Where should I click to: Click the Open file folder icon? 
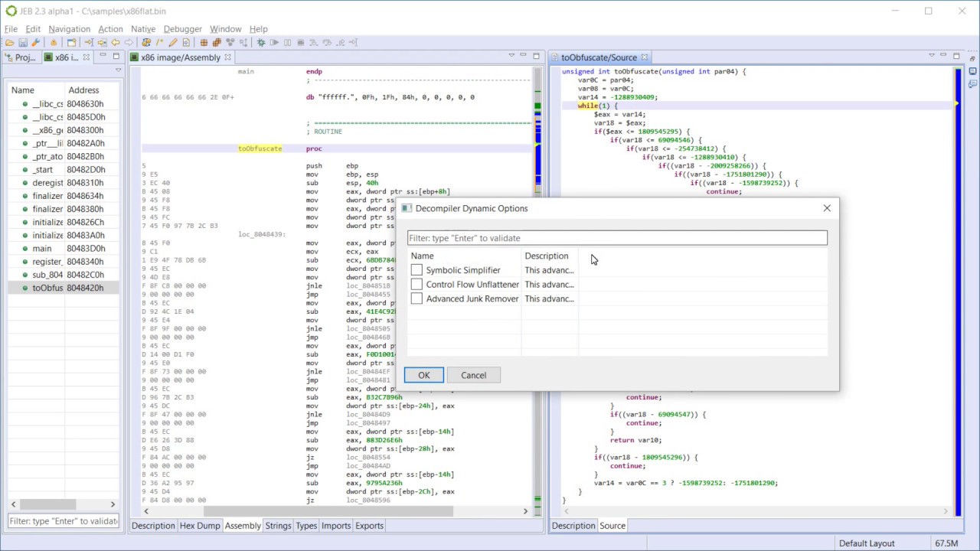[9, 43]
